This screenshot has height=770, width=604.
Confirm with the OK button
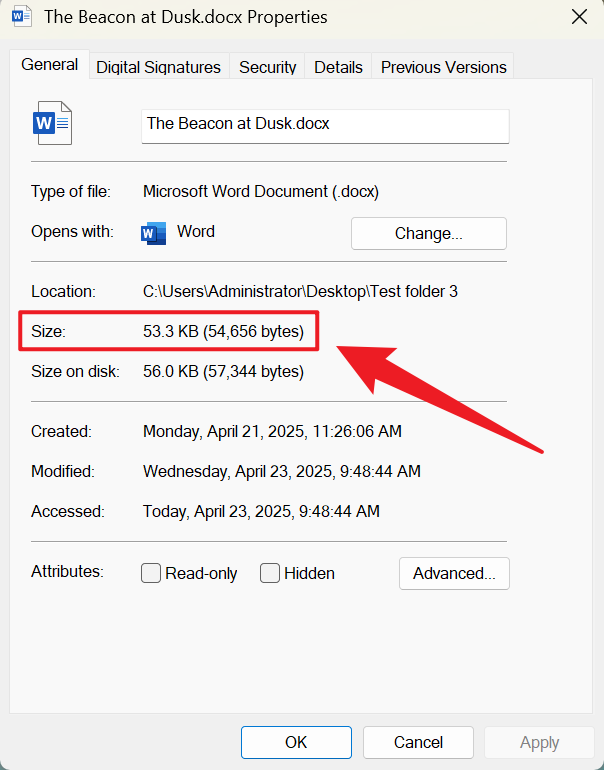[296, 742]
